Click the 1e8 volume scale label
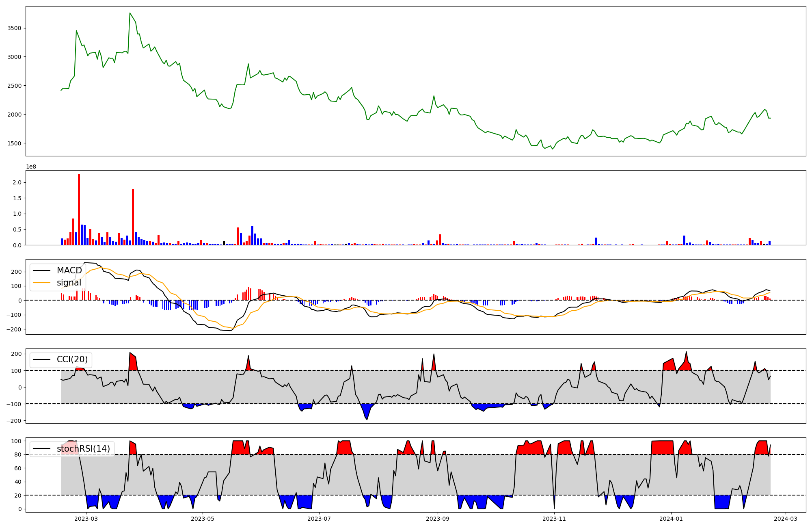 (31, 167)
